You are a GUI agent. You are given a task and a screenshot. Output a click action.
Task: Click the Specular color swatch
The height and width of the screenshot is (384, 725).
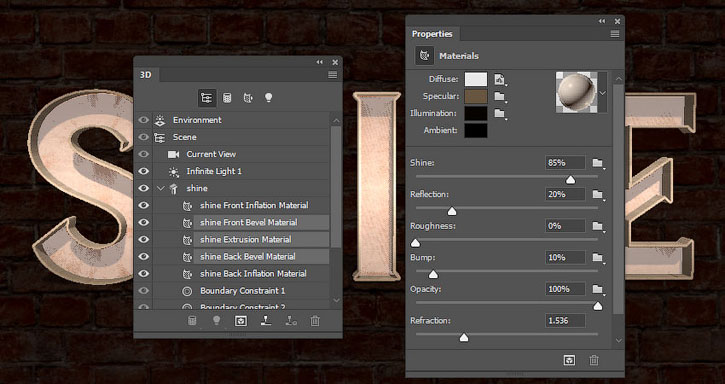(476, 96)
